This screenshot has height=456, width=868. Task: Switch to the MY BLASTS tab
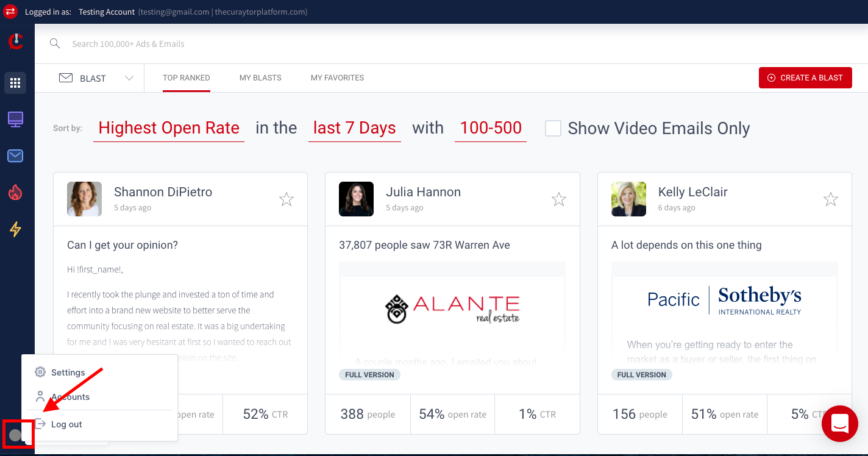[260, 78]
